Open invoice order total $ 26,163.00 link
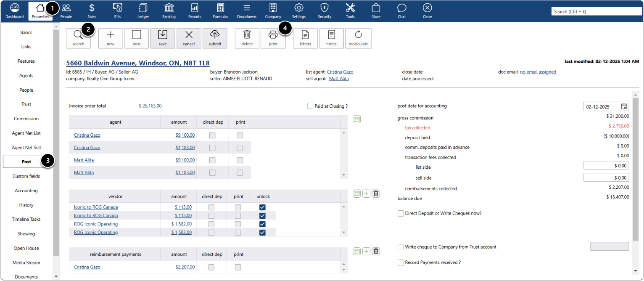 tap(150, 106)
